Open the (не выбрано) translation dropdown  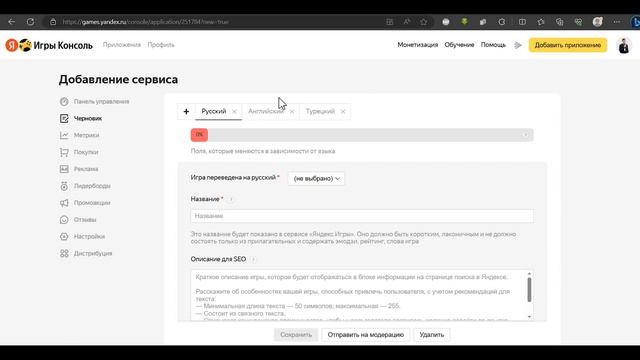click(x=316, y=178)
